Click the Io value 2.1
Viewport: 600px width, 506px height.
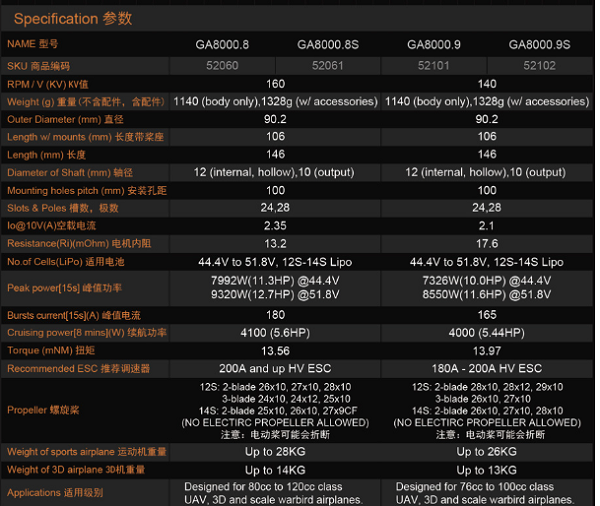pyautogui.click(x=486, y=226)
